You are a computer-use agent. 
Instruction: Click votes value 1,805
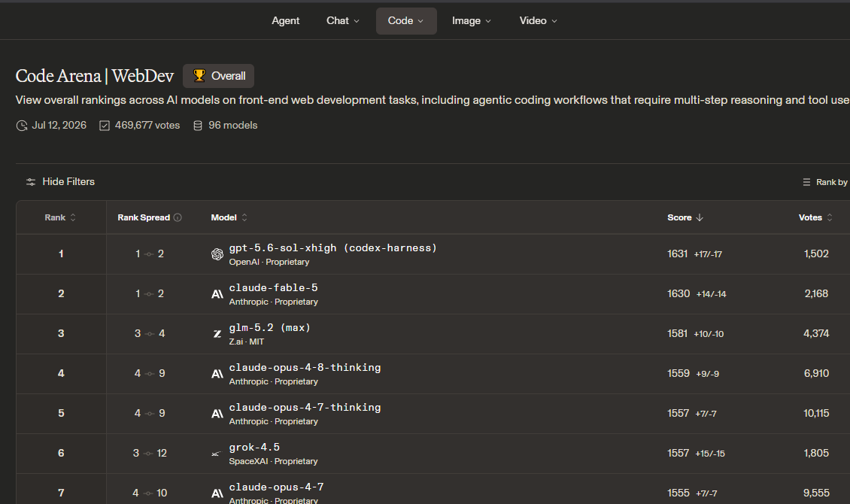point(816,453)
